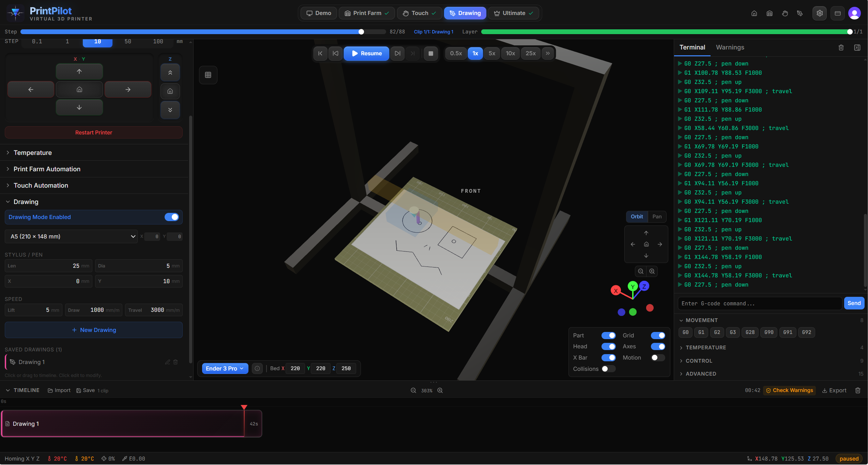The image size is (868, 465).
Task: Clear the terminal using the trash icon
Action: pyautogui.click(x=841, y=47)
